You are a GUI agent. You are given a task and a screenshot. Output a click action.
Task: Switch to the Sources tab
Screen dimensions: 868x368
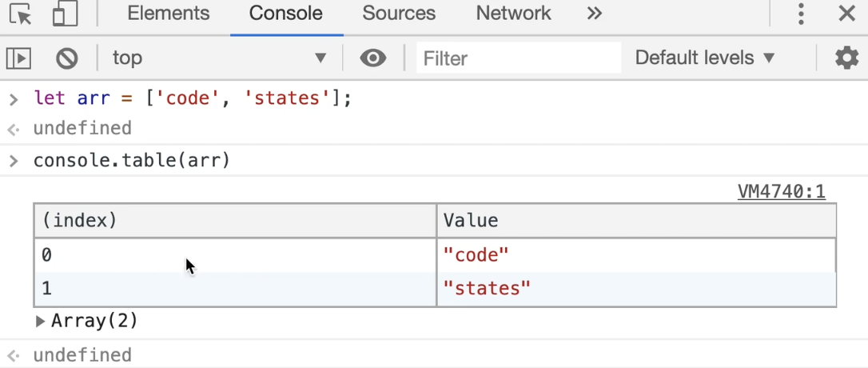399,14
